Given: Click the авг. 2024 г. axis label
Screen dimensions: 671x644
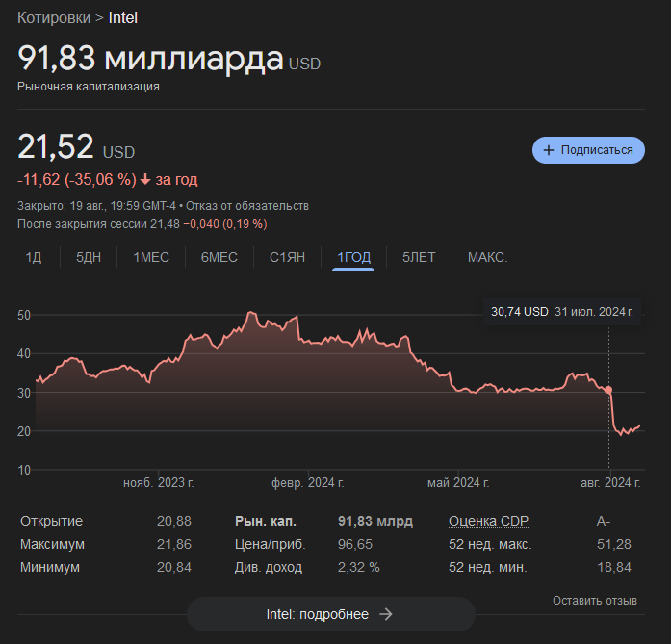Looking at the screenshot, I should click(610, 483).
